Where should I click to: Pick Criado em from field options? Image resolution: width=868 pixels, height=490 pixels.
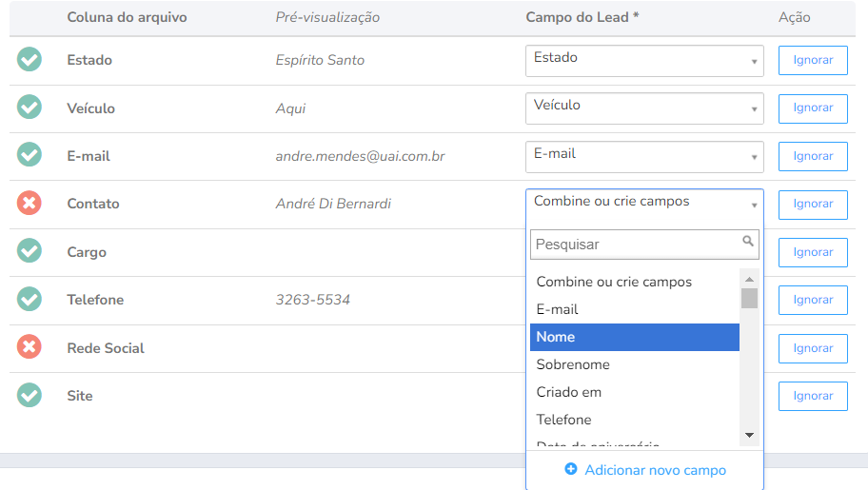tap(634, 392)
